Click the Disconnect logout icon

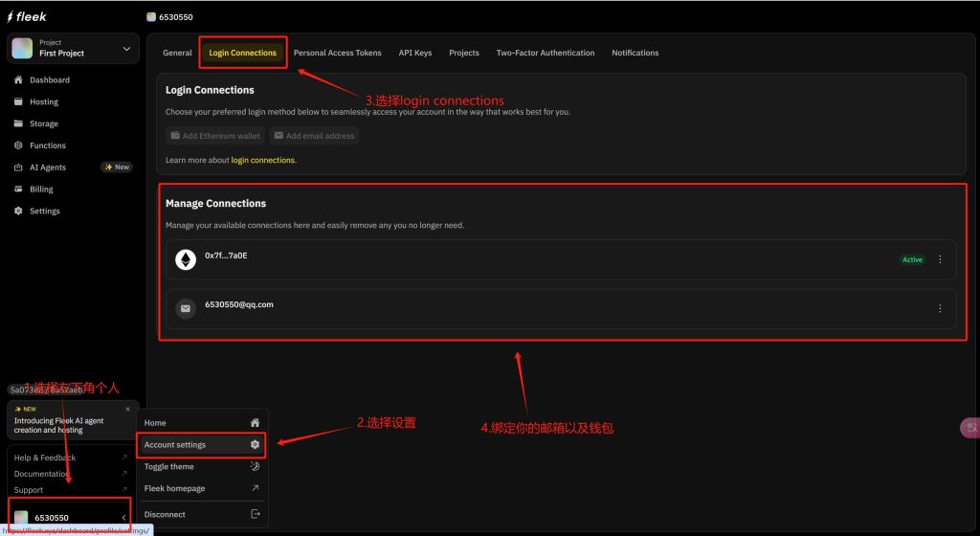(255, 514)
